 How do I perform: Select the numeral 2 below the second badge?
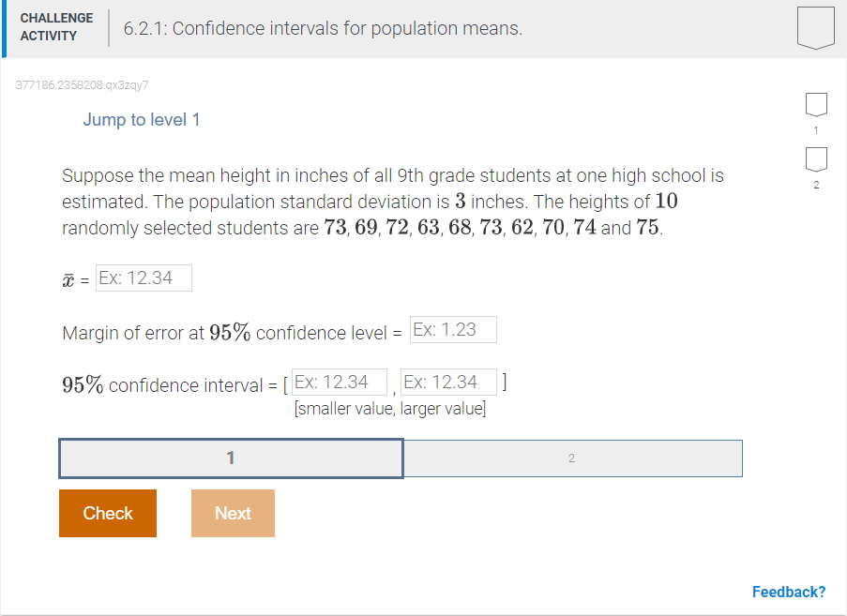[x=815, y=185]
